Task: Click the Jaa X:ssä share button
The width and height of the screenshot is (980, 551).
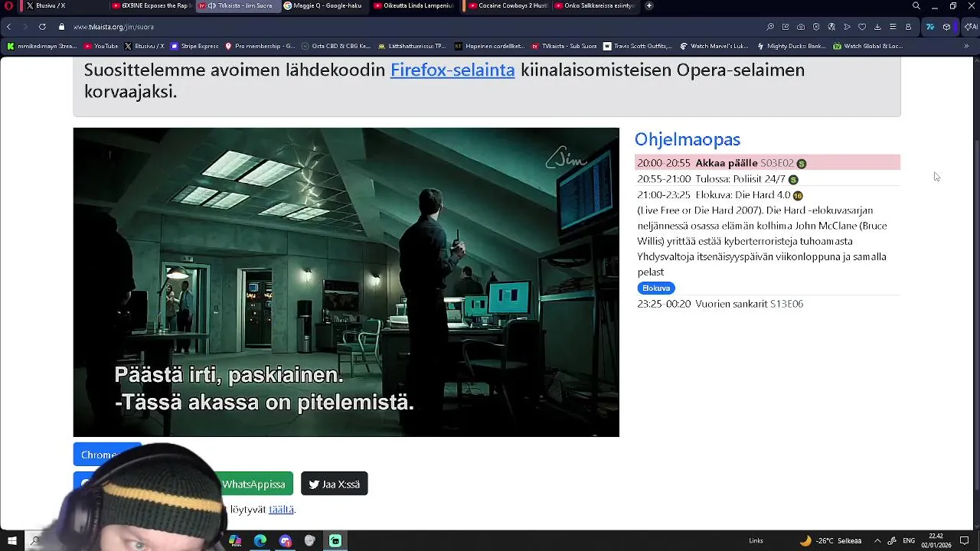Action: [x=335, y=484]
